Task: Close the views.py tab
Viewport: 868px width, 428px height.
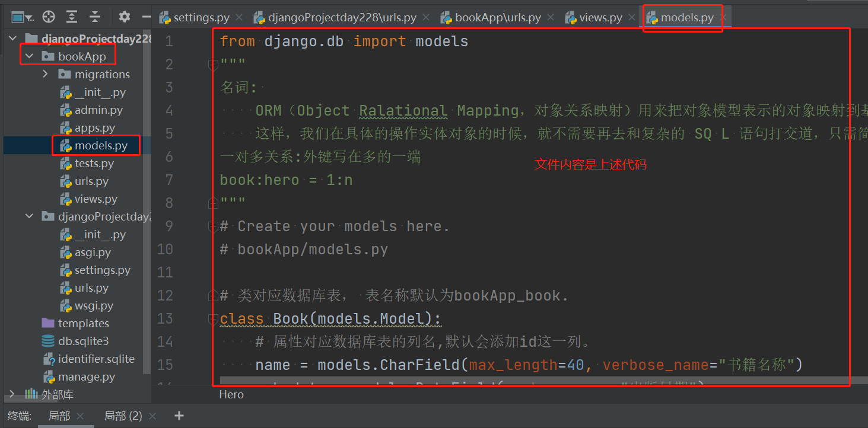Action: point(631,18)
